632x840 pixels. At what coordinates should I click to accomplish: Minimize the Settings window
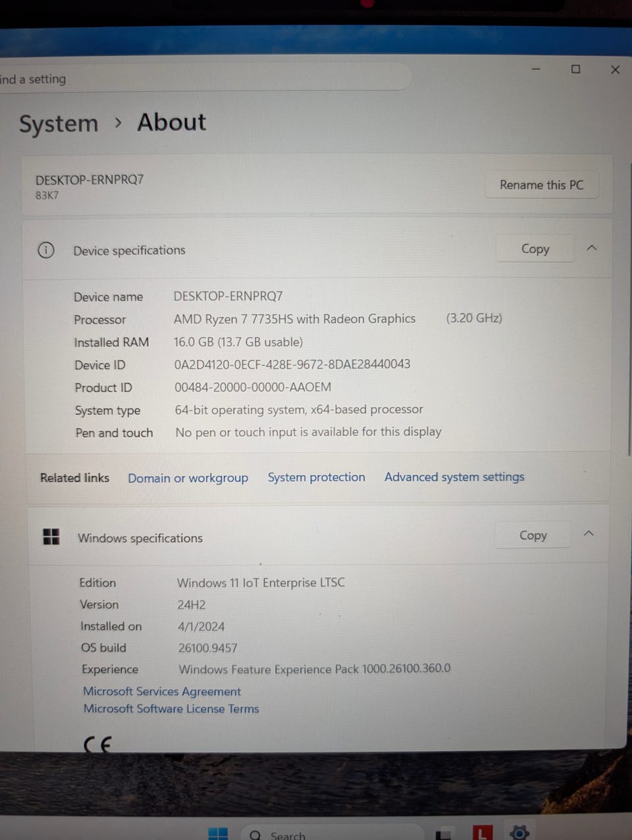(x=536, y=69)
